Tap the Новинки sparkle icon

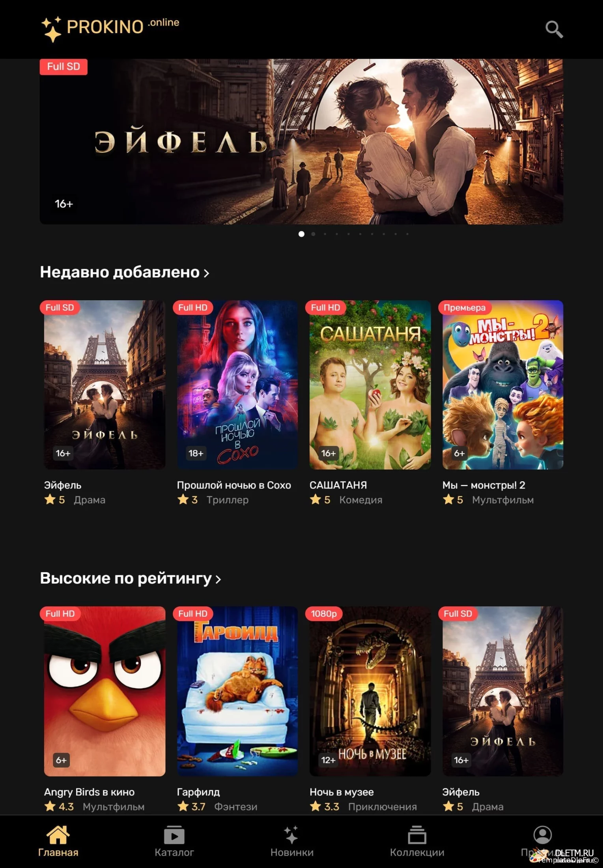coord(291,834)
